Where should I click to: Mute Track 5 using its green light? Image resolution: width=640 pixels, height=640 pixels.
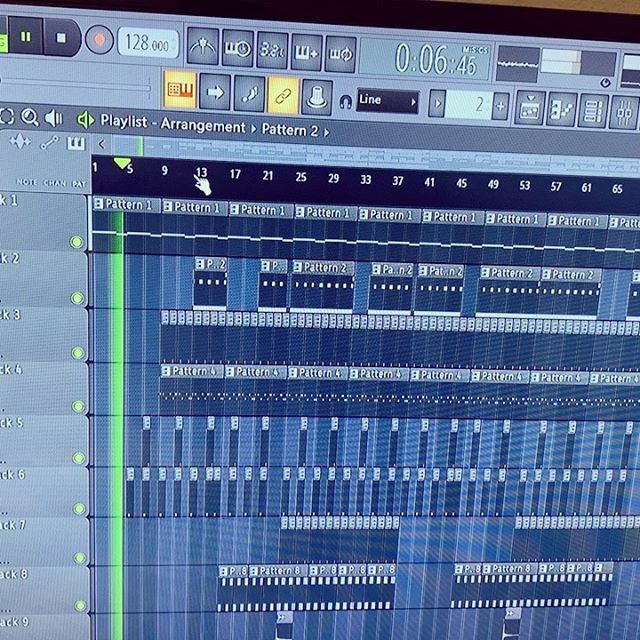(x=79, y=458)
